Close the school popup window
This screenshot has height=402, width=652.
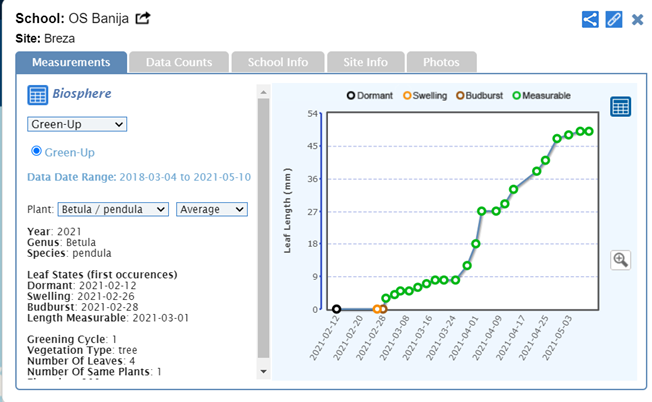637,19
